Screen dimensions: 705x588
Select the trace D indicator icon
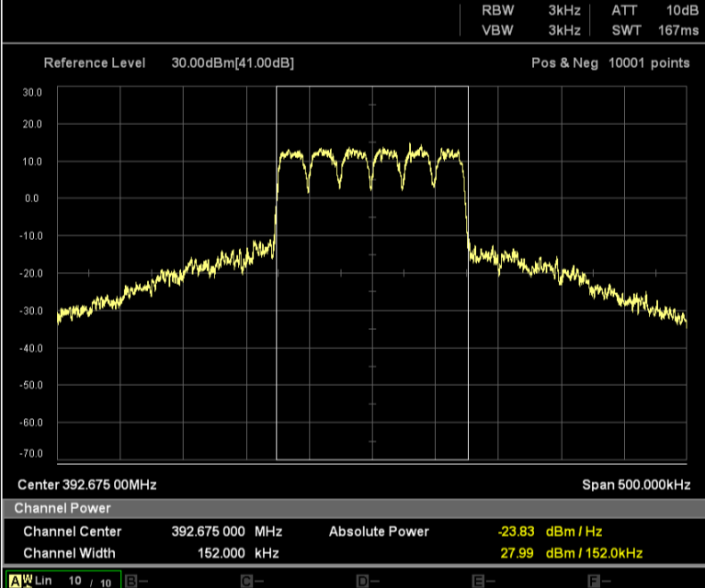tap(362, 581)
